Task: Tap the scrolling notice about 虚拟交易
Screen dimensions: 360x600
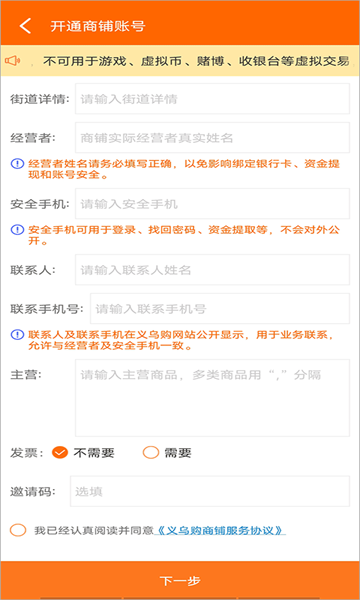Action: (x=196, y=61)
